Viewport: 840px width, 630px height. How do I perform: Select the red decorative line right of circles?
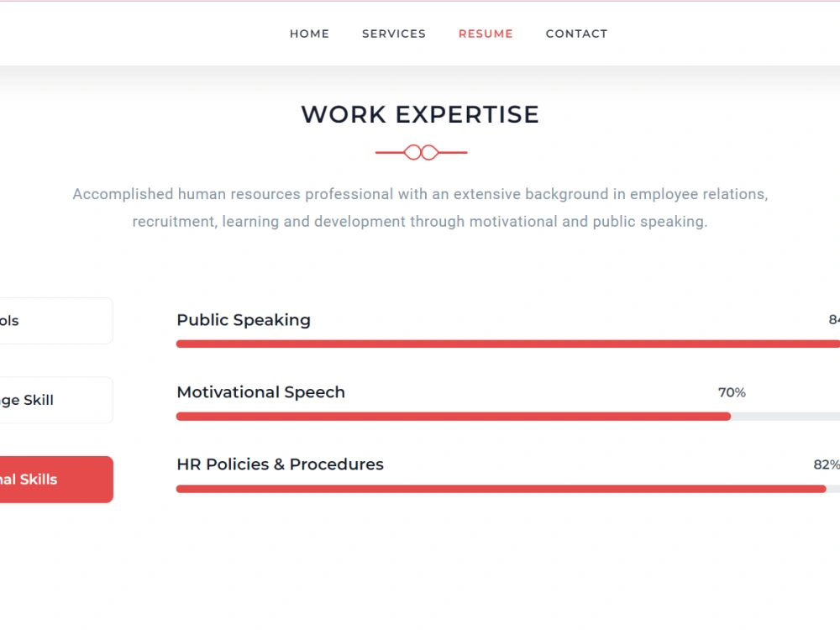coord(454,151)
